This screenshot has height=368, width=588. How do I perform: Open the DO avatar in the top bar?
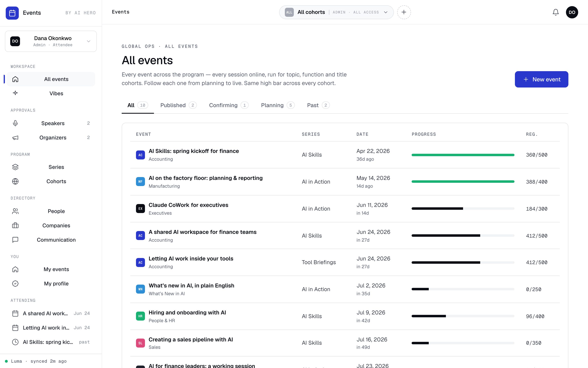[572, 12]
